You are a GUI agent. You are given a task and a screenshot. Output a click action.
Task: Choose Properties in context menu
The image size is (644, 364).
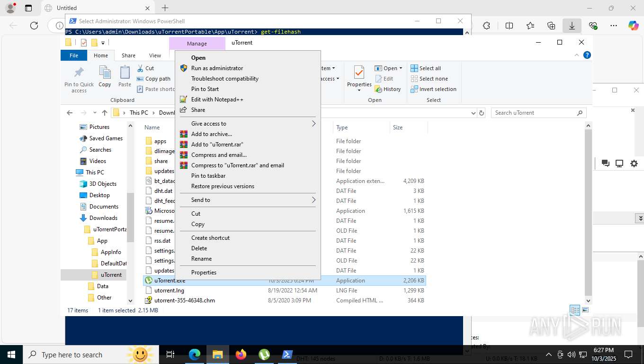[248, 273]
